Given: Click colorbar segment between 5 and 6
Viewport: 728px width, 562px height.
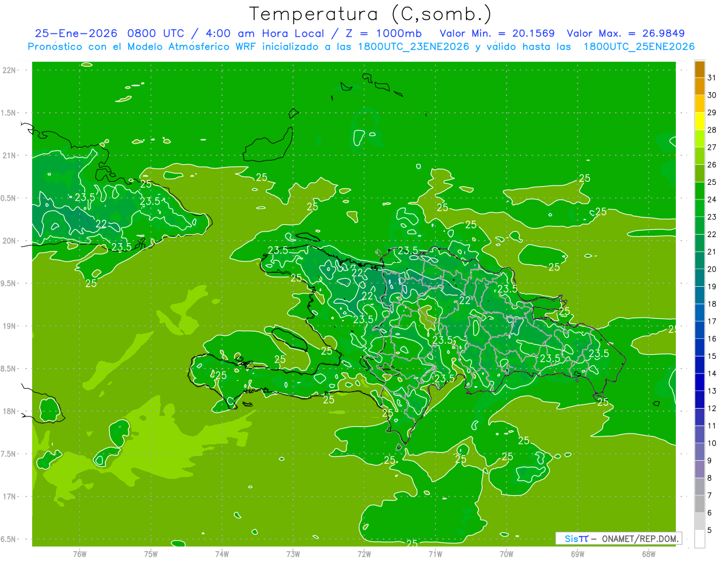Looking at the screenshot, I should (699, 521).
